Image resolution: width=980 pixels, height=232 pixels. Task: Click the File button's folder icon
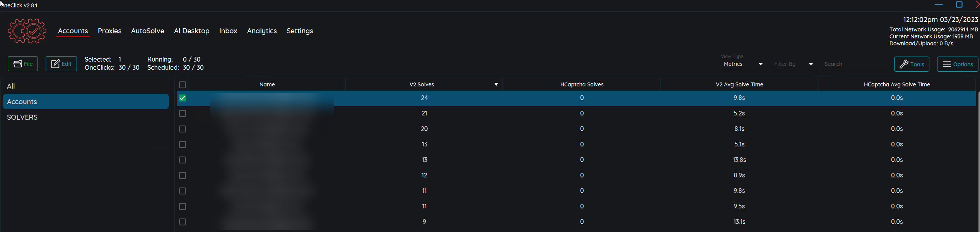point(18,64)
